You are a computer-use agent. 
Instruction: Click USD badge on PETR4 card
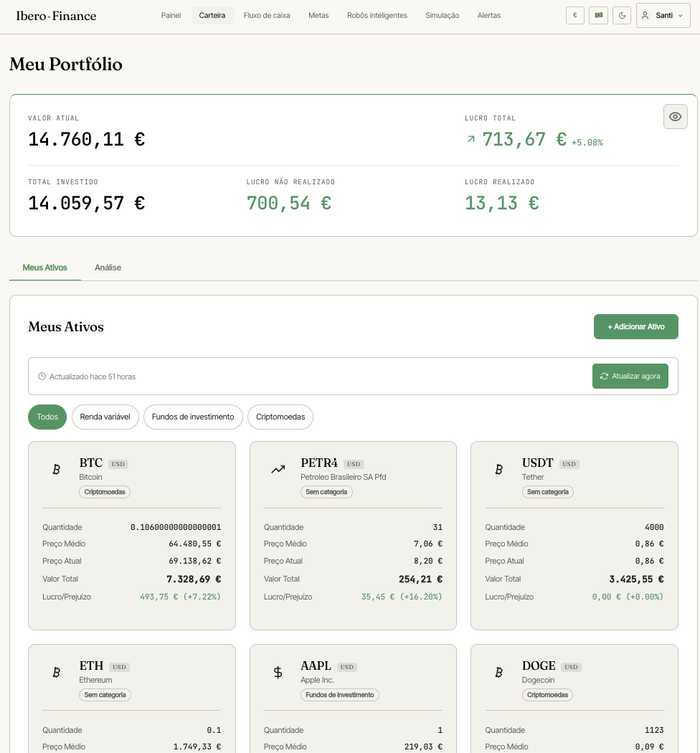pyautogui.click(x=354, y=464)
